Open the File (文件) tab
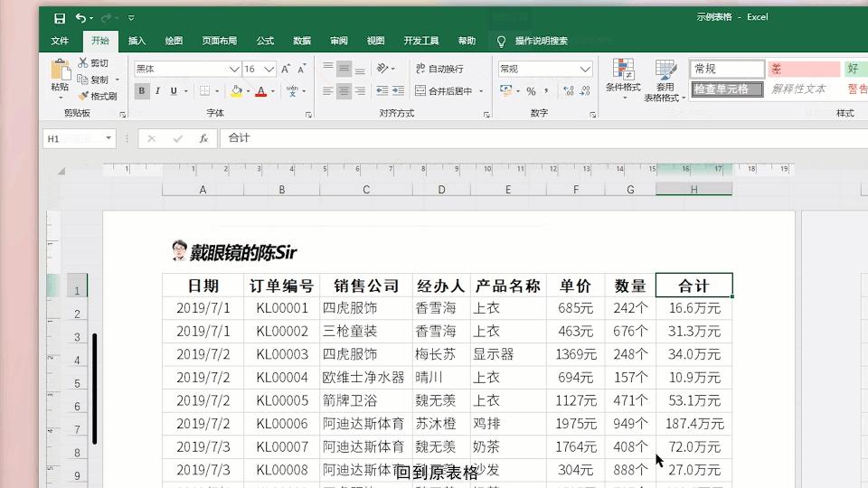Screen dimensions: 868x488 pyautogui.click(x=60, y=41)
